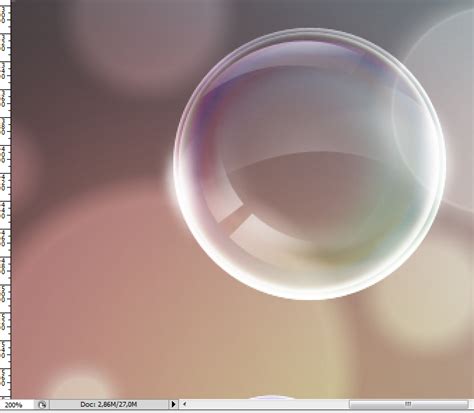Click the horizontal scrollbar left arrow
The width and height of the screenshot is (474, 413).
184,404
